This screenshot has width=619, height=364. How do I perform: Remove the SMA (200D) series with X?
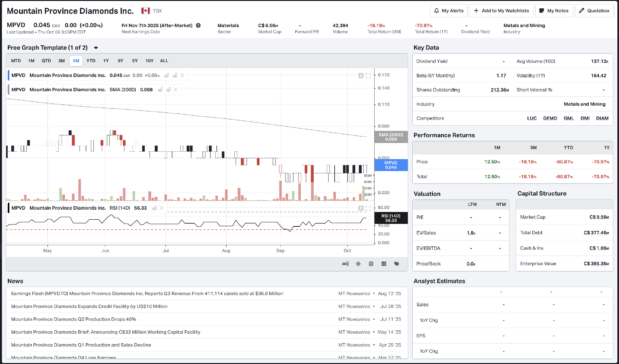pos(176,90)
